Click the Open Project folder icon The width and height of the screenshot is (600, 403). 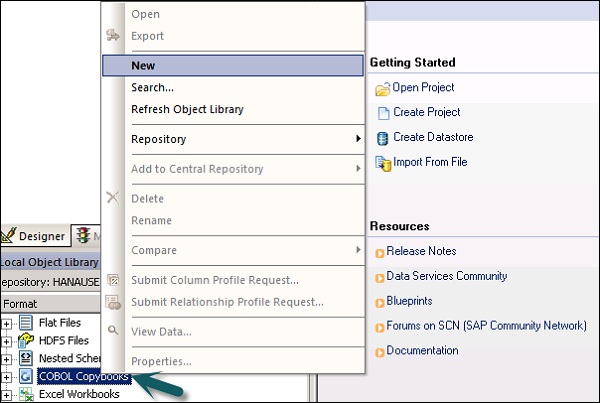[x=382, y=89]
